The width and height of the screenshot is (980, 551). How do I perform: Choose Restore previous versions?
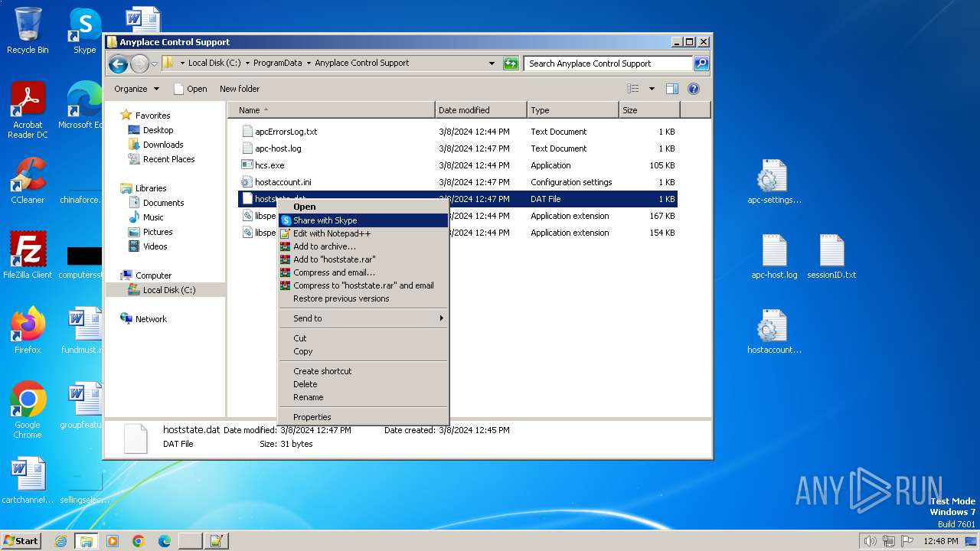[363, 298]
